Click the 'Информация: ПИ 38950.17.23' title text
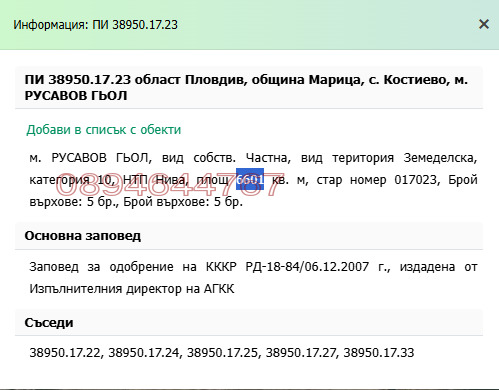 (95, 25)
